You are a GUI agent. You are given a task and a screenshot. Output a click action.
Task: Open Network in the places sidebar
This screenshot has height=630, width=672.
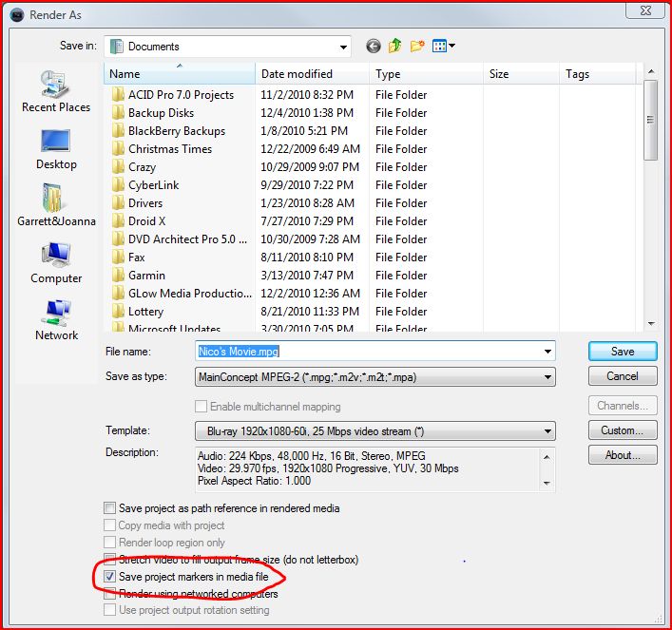56,319
